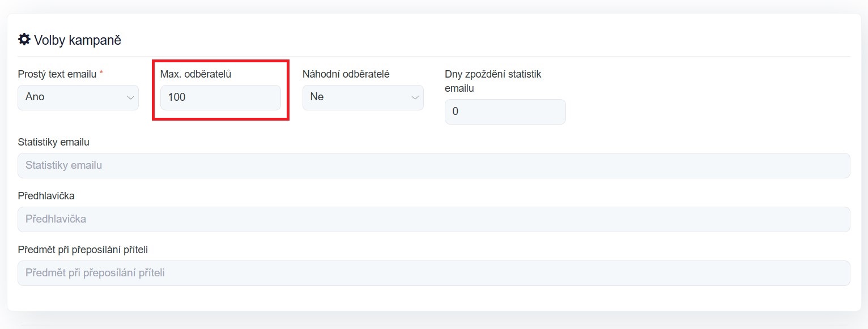Click the Max. odběratelů label
Image resolution: width=868 pixels, height=329 pixels.
click(195, 74)
